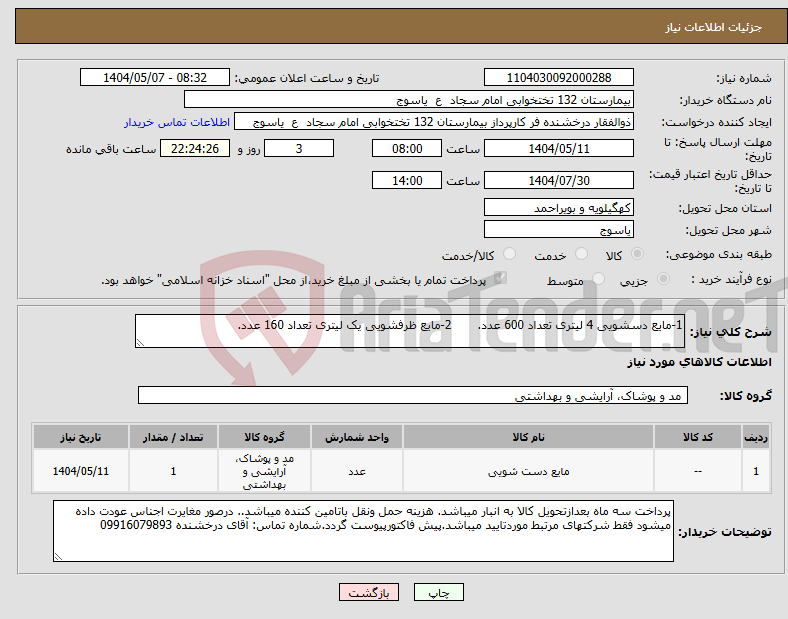Click the general need description text area
The image size is (788, 619).
410,331
